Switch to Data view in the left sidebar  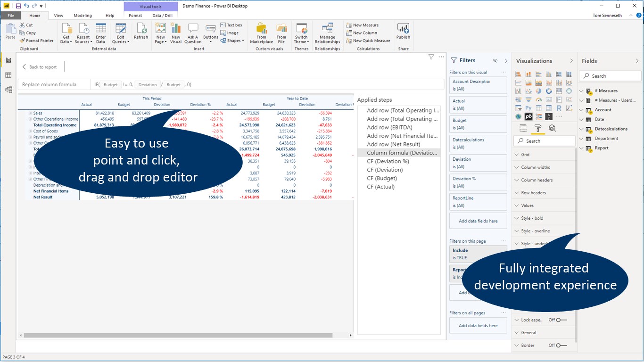[8, 75]
